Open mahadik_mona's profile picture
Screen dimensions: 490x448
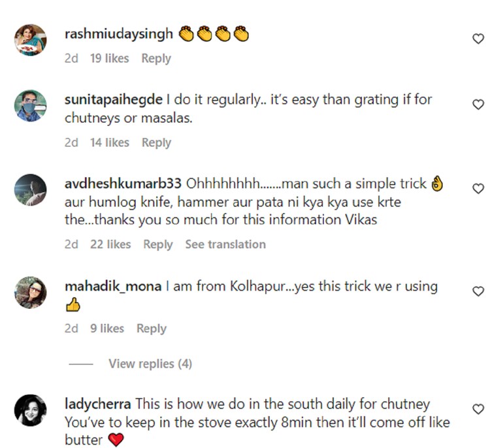31,293
